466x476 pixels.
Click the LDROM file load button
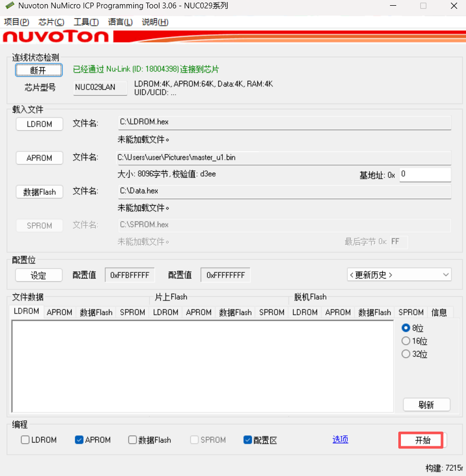pyautogui.click(x=40, y=124)
